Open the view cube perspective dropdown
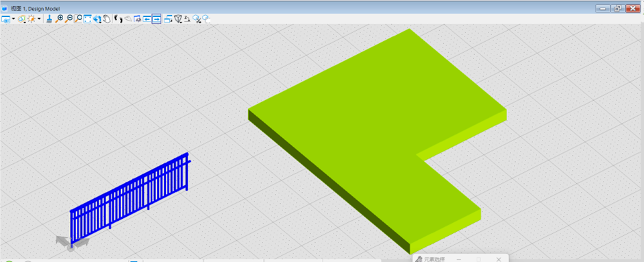644x262 pixels. click(x=178, y=19)
